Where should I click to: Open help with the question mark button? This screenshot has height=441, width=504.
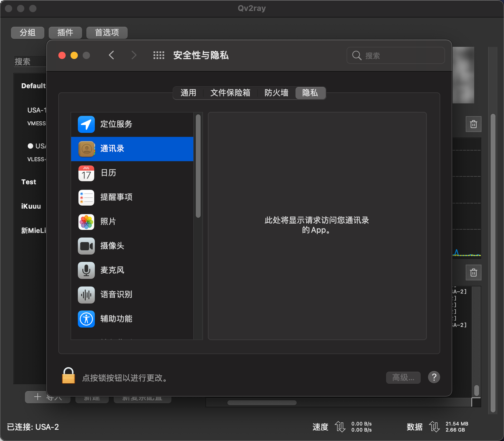click(434, 377)
